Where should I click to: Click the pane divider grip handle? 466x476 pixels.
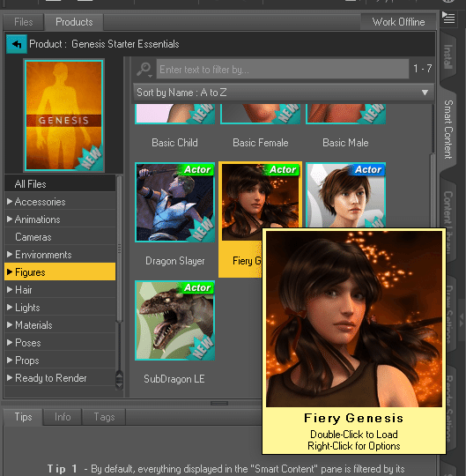(219, 403)
